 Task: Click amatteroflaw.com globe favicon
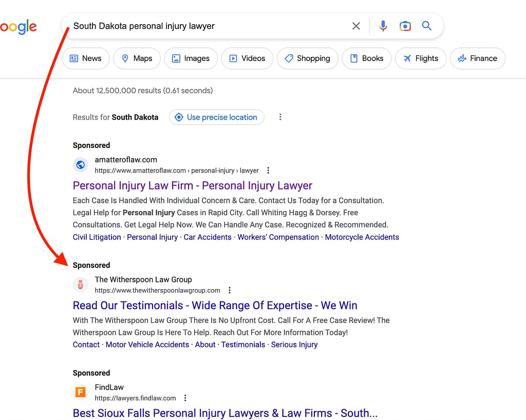point(81,165)
